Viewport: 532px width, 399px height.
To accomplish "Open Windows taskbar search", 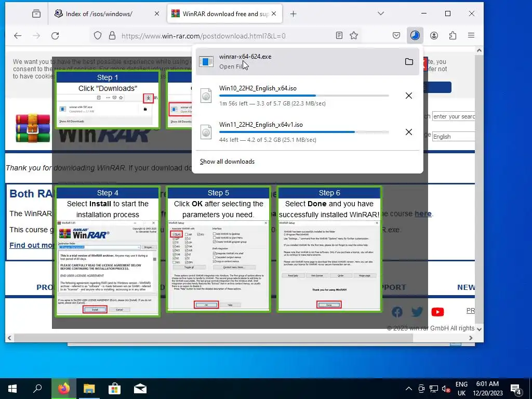I will [x=37, y=389].
